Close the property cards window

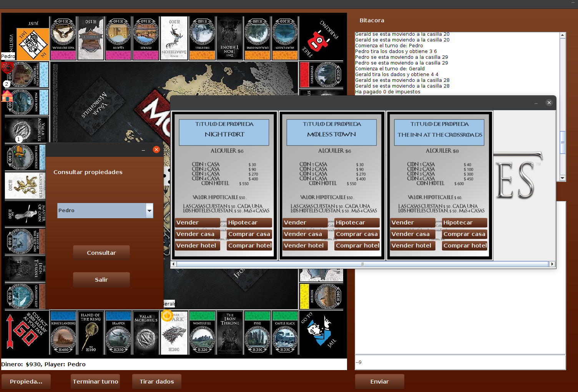pos(549,103)
